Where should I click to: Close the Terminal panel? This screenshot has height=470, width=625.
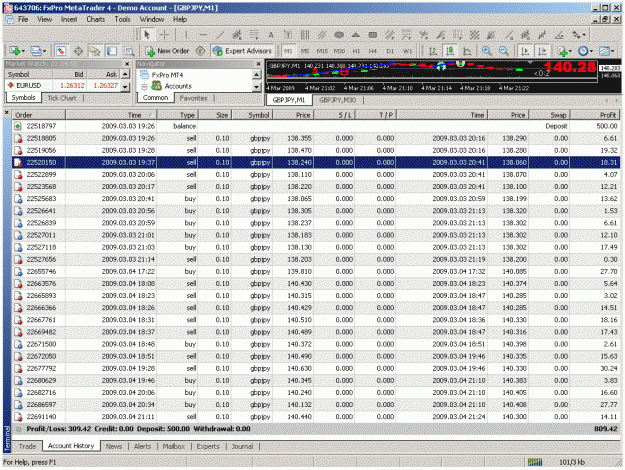[x=6, y=113]
